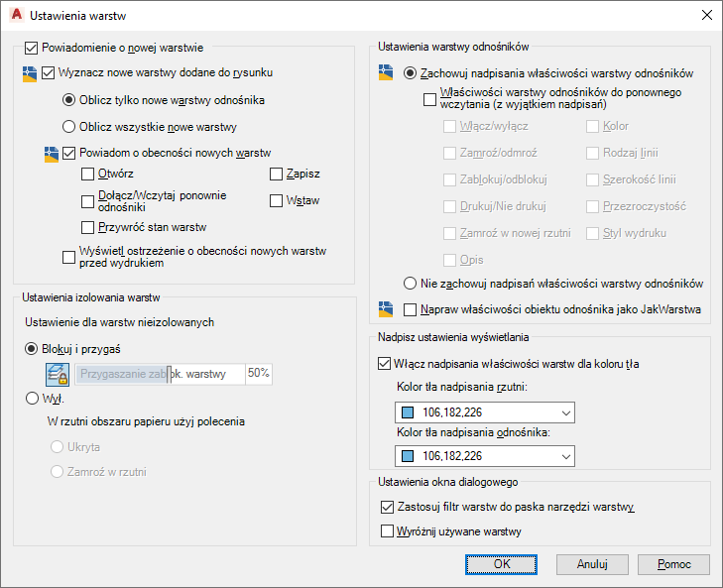Click the icon beside "Zachowuj nadpisania właściwości warstwy odnośników"
The height and width of the screenshot is (588, 723).
point(387,72)
